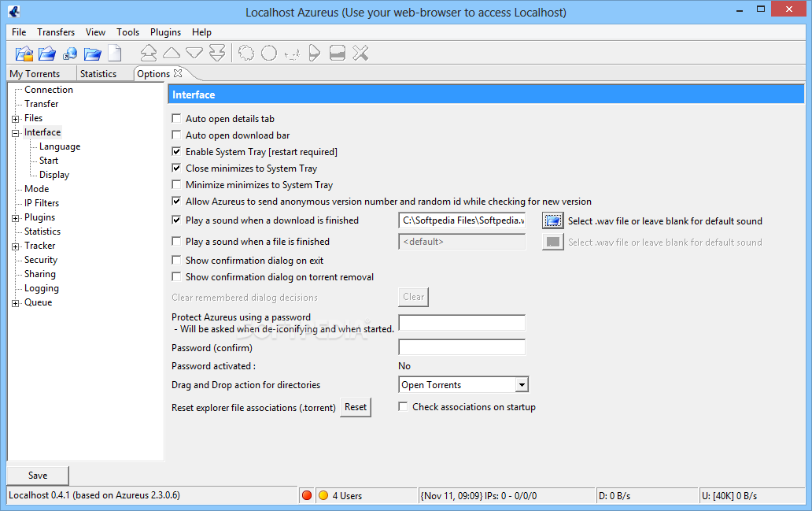This screenshot has height=511, width=812.
Task: Open the Tools menu
Action: (128, 32)
